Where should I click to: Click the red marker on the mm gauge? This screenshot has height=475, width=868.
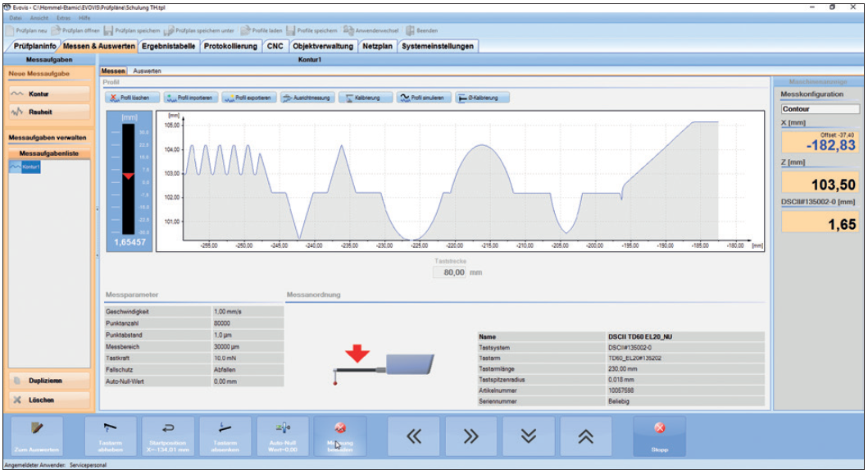pos(127,176)
